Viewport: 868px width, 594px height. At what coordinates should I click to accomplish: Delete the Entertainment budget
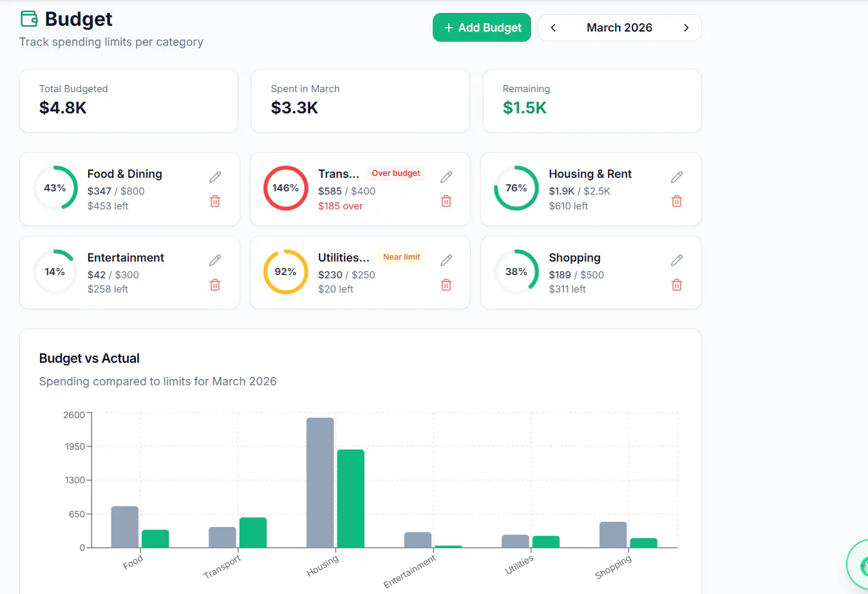point(215,285)
